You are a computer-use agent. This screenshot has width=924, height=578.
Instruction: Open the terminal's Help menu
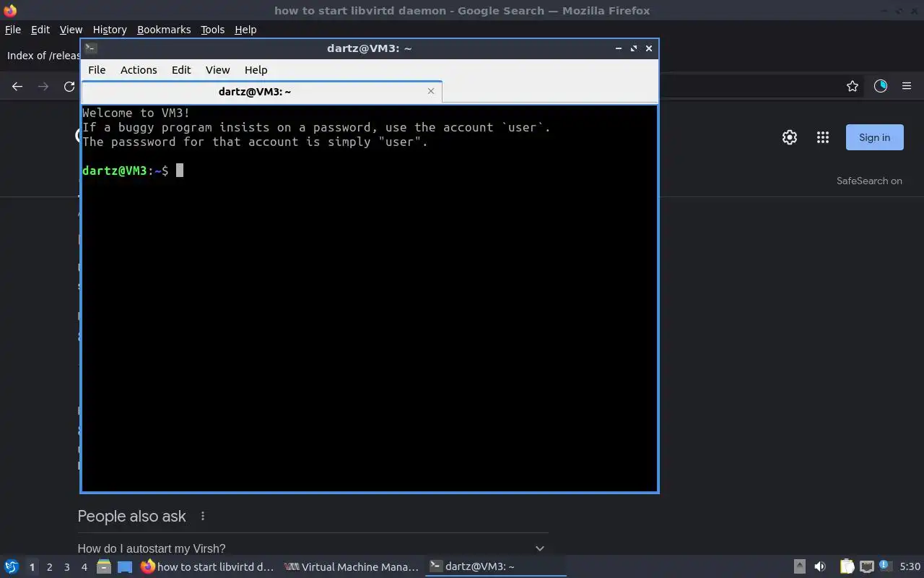point(256,70)
